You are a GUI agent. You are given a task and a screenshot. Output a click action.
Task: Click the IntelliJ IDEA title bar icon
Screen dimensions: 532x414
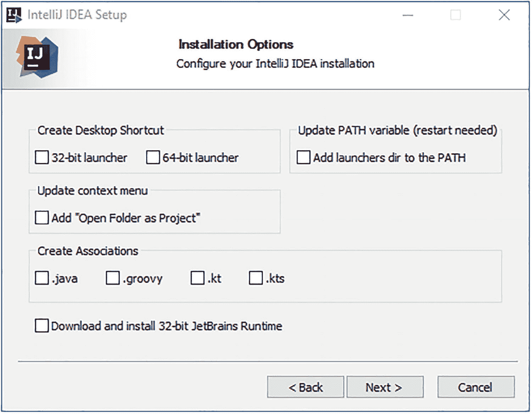click(x=14, y=15)
